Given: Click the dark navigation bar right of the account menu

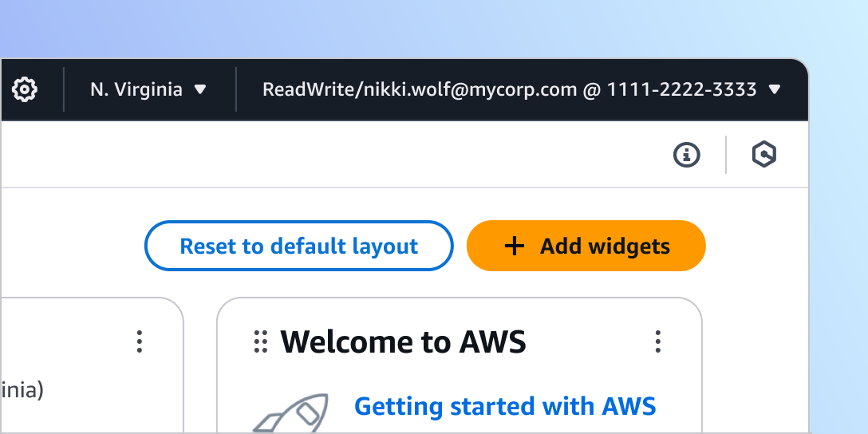Looking at the screenshot, I should click(796, 89).
